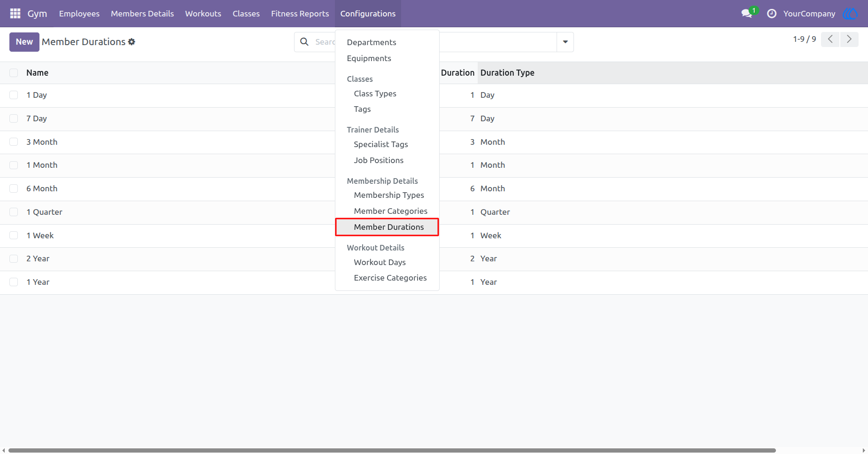Open the Workouts menu
The image size is (868, 454).
pos(203,14)
